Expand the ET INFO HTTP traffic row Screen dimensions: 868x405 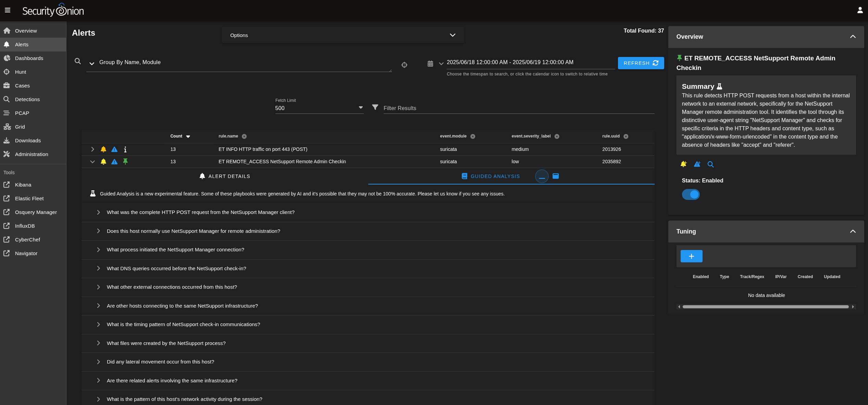click(92, 149)
